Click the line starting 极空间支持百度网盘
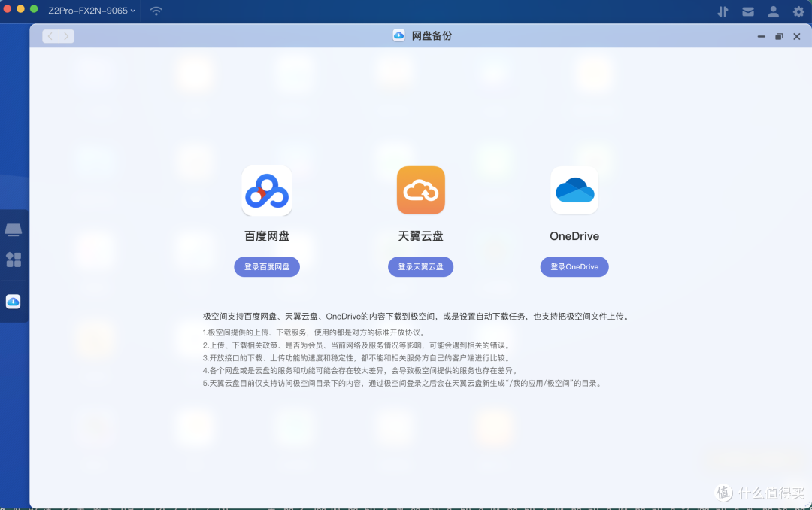812x510 pixels. pyautogui.click(x=417, y=316)
